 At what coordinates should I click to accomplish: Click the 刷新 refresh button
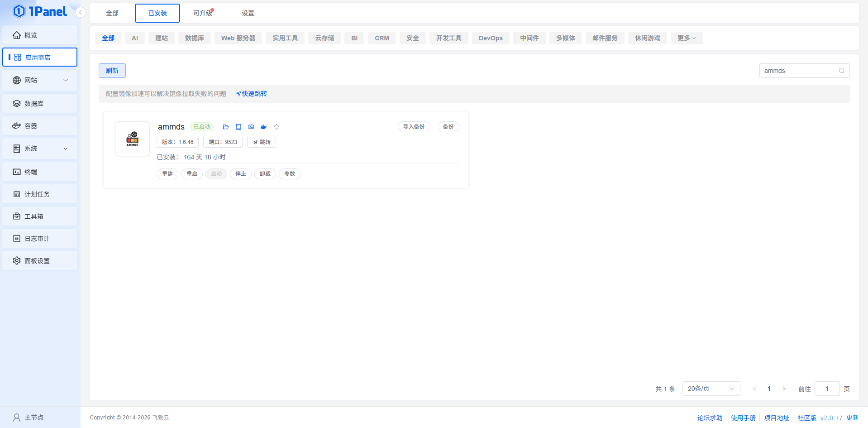point(112,70)
